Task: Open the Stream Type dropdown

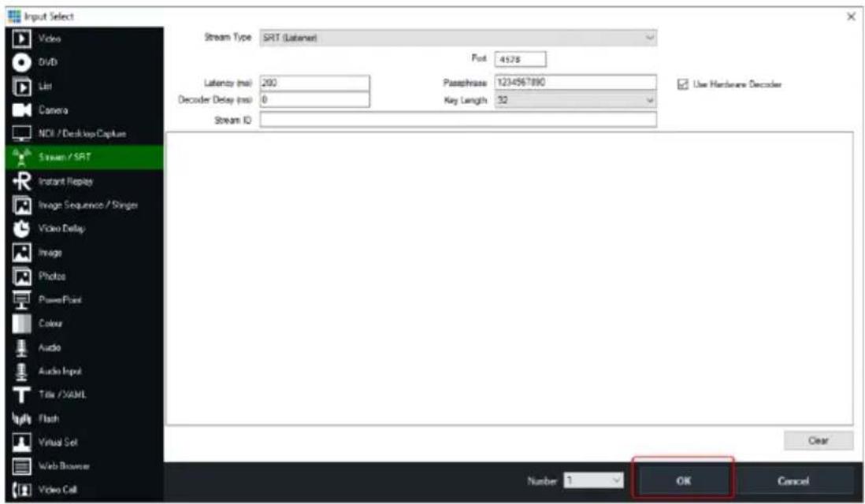Action: tap(458, 38)
